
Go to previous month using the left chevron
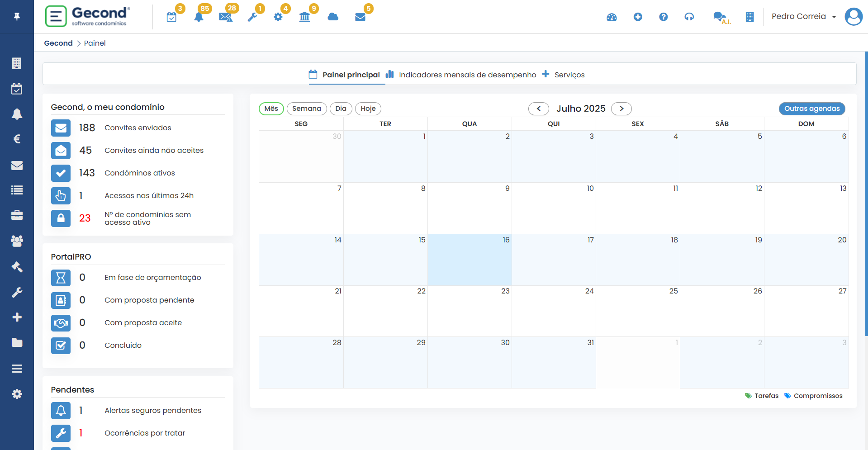(539, 109)
